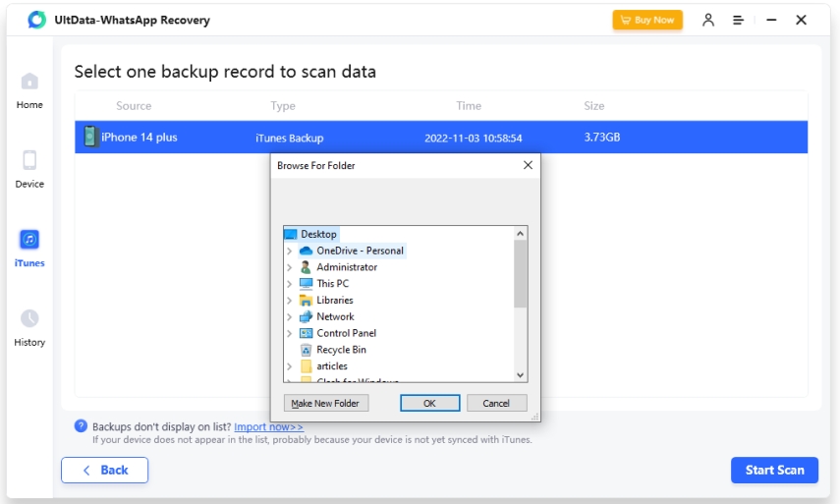Click the iTunes Backup type cell
The image size is (840, 504).
click(289, 139)
